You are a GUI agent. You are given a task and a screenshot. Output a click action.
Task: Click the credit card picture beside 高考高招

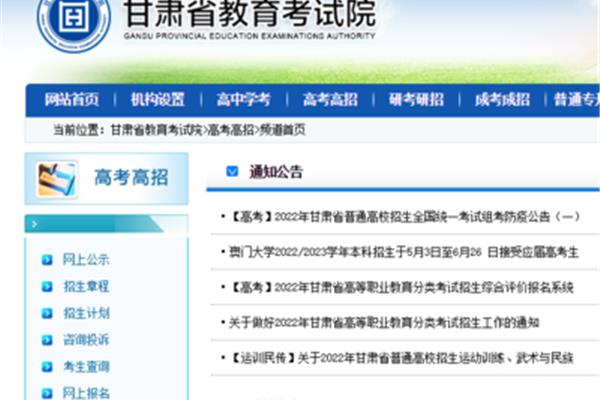pos(57,179)
